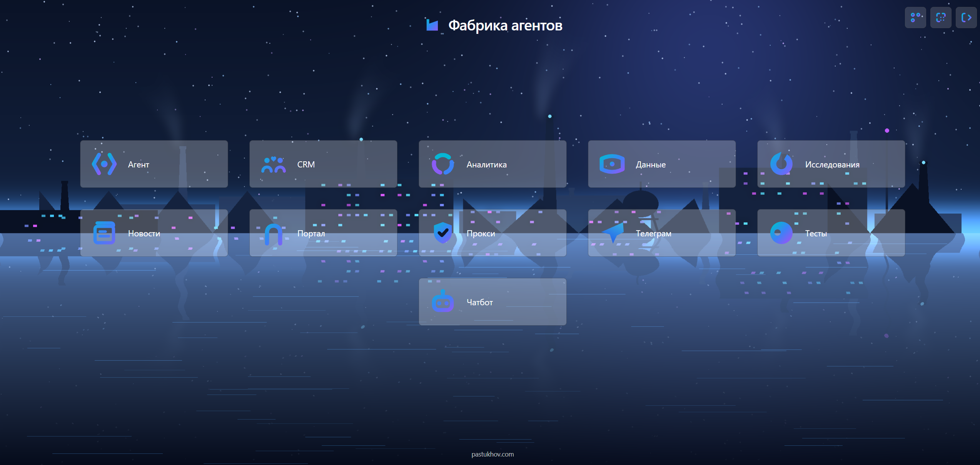
Task: Open the Исследования tile
Action: click(831, 164)
